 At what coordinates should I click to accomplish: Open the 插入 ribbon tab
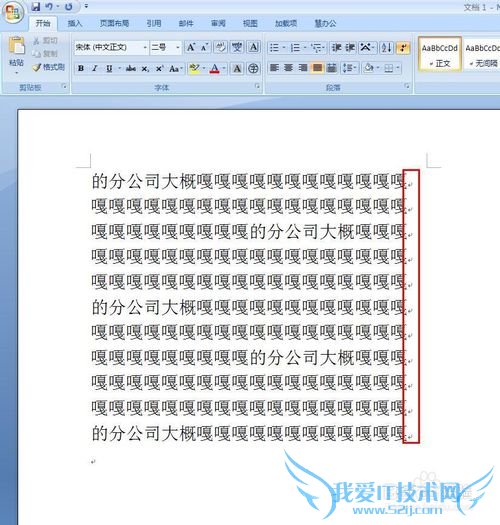coord(74,23)
